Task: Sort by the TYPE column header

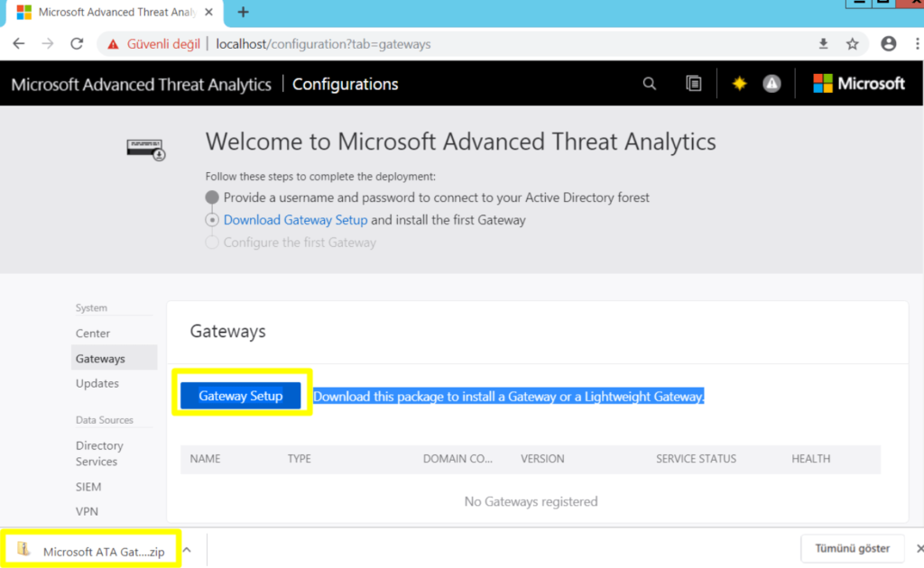Action: pos(300,459)
